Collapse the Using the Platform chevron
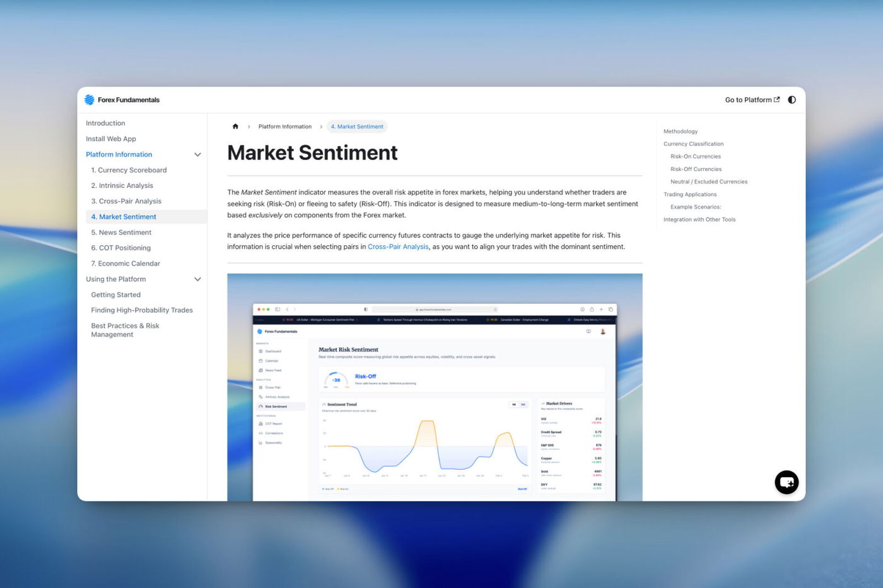Image resolution: width=883 pixels, height=588 pixels. 197,279
